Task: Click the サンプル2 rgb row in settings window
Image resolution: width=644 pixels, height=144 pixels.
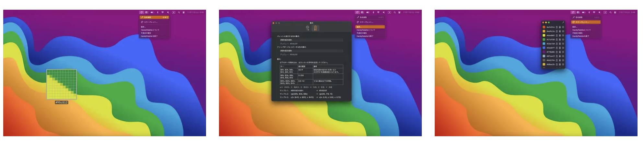Action: pos(306,94)
